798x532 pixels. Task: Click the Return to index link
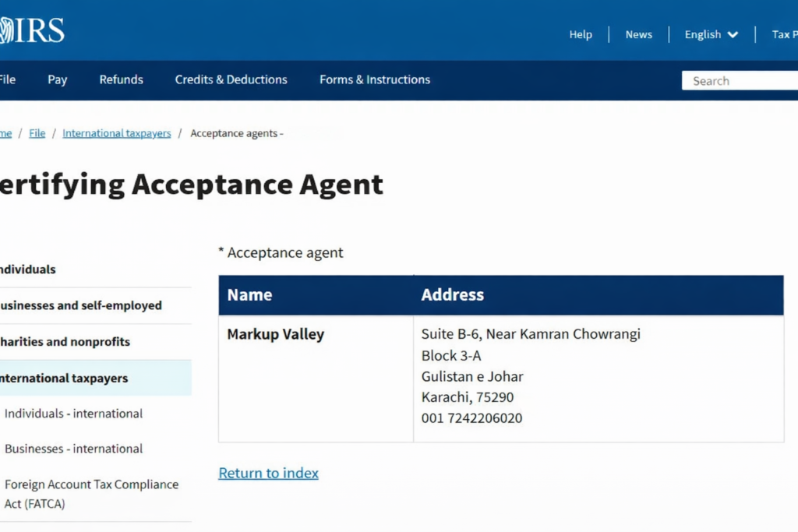coord(268,473)
